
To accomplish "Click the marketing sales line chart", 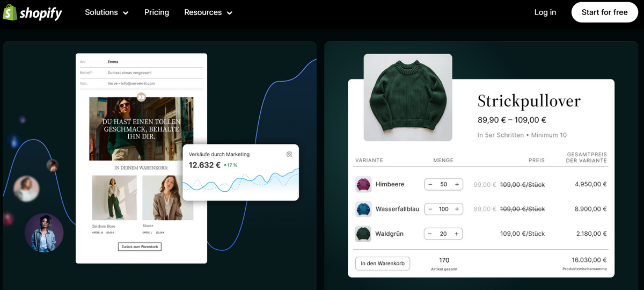I will click(x=240, y=182).
